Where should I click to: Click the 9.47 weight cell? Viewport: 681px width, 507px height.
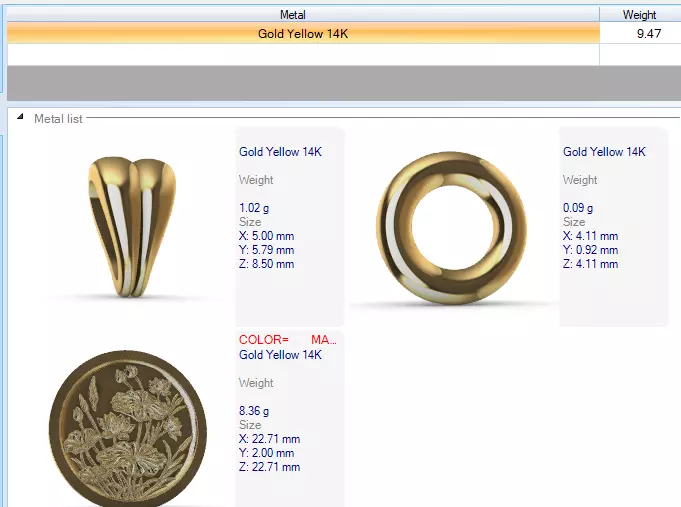coord(640,33)
